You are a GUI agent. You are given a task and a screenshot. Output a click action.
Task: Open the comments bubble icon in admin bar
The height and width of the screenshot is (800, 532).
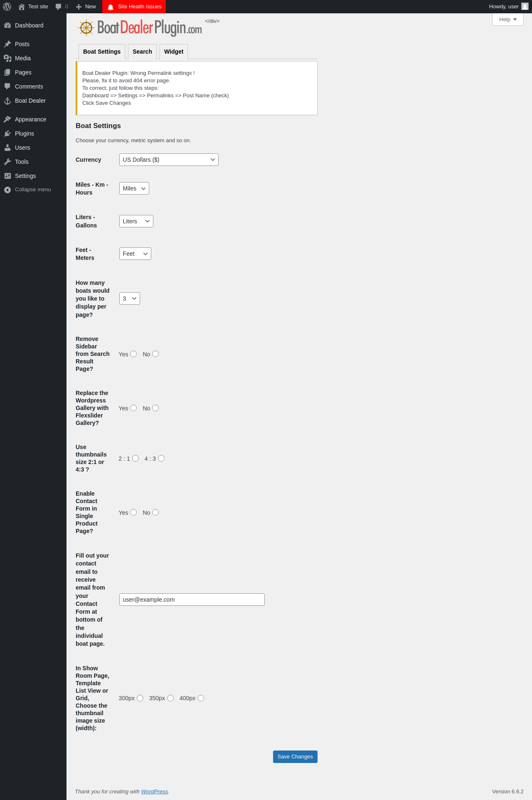point(59,7)
